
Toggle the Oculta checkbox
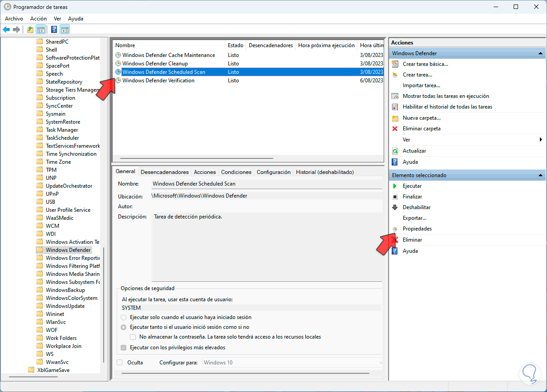(x=120, y=363)
